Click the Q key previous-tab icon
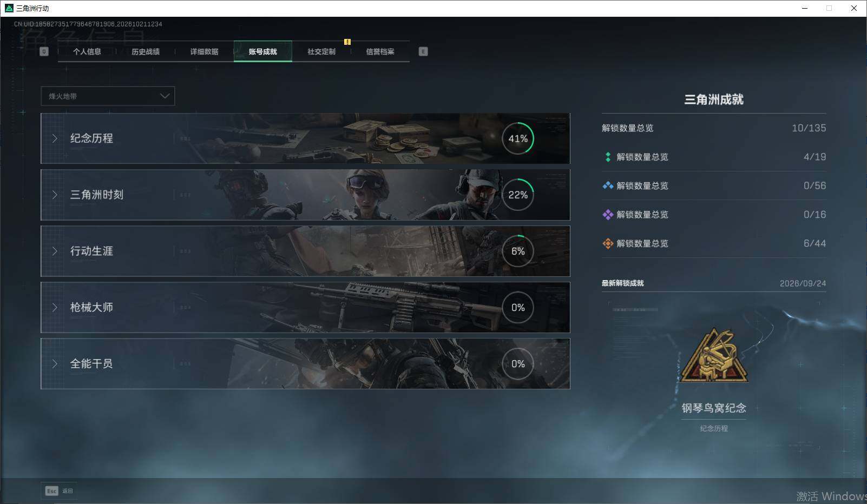 pos(44,51)
